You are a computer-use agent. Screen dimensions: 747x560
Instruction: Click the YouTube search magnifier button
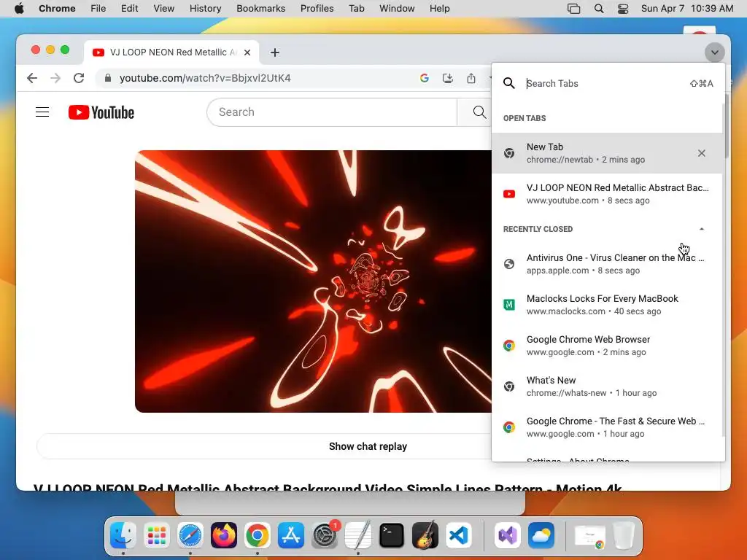[x=479, y=112]
